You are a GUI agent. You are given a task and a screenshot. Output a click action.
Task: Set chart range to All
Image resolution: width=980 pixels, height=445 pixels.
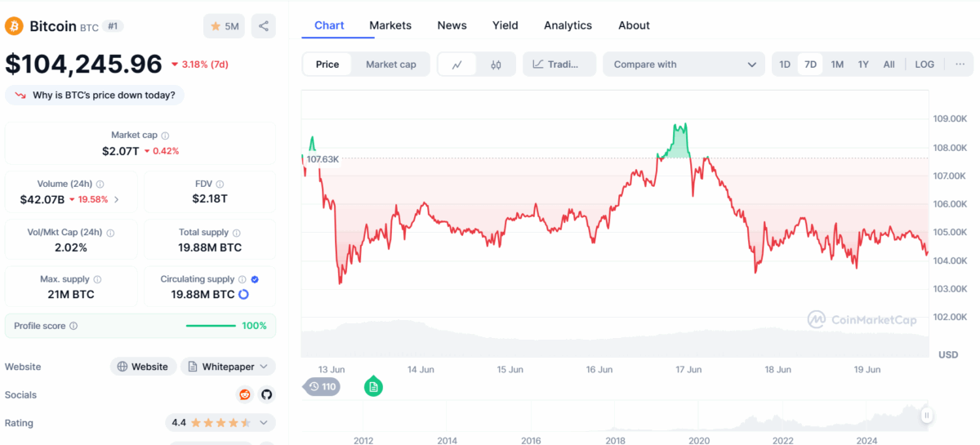click(889, 65)
